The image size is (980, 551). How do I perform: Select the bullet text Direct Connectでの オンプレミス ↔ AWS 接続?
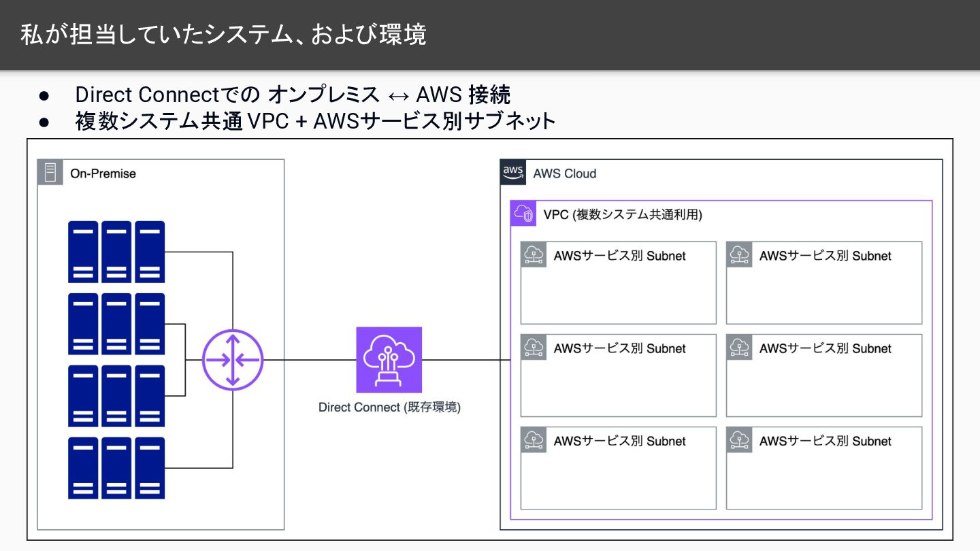(293, 94)
